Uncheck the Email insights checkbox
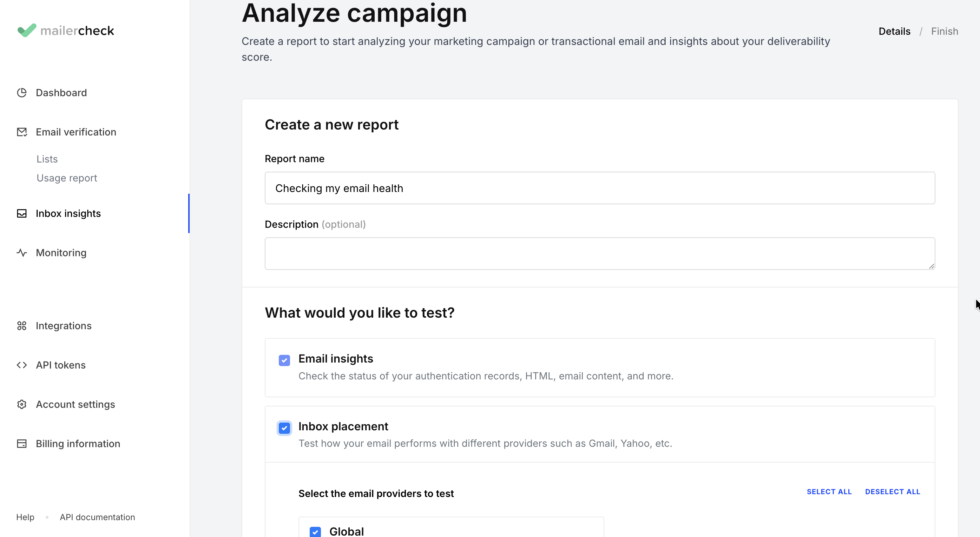The image size is (980, 537). coord(284,360)
